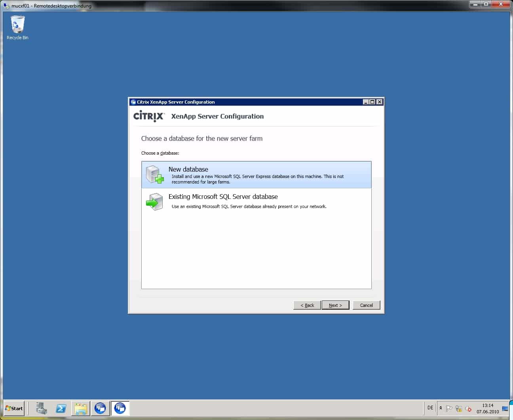
Task: Go Back to the previous page
Action: 307,305
